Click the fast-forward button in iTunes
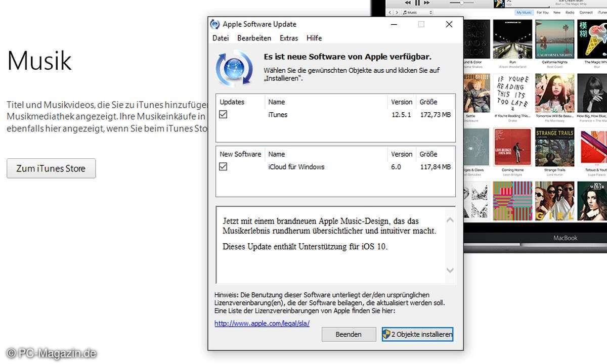 (427, 3)
